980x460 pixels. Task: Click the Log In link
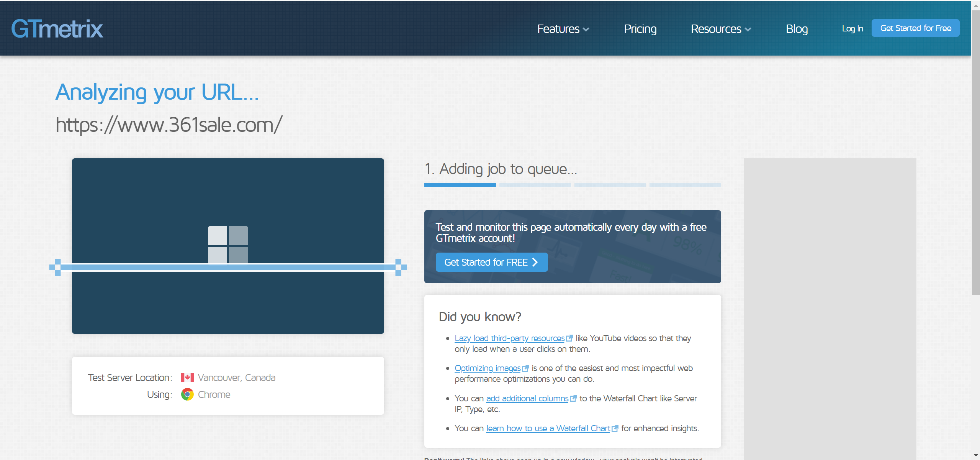point(852,29)
